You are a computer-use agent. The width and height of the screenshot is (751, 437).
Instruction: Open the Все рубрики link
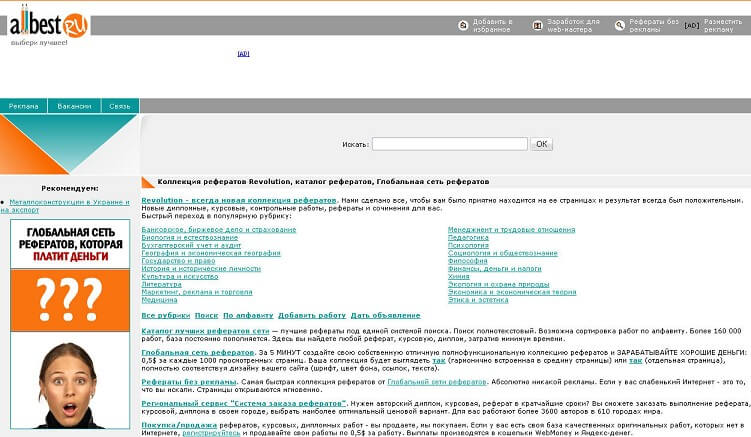pos(166,315)
